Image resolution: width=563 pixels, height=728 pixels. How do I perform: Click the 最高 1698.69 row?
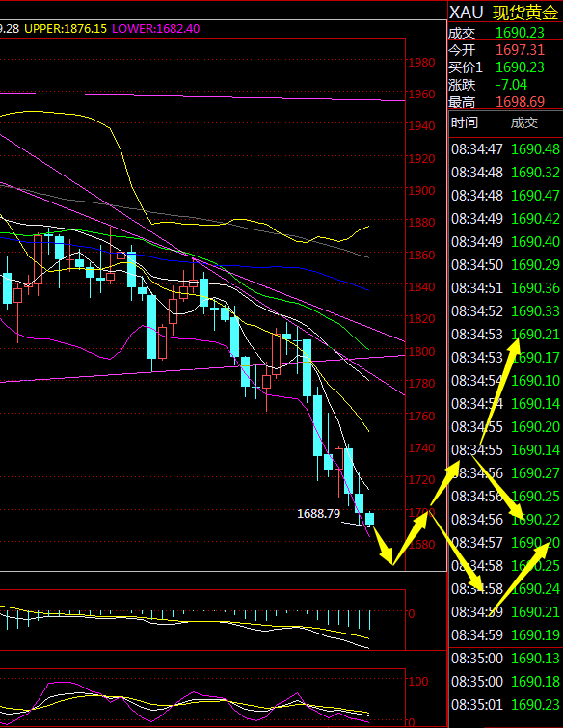click(x=505, y=101)
